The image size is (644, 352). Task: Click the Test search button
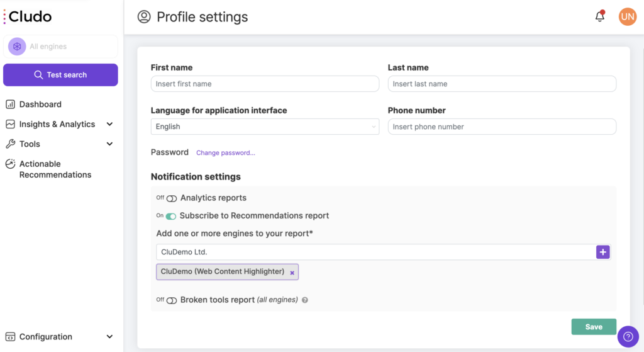[x=60, y=75]
